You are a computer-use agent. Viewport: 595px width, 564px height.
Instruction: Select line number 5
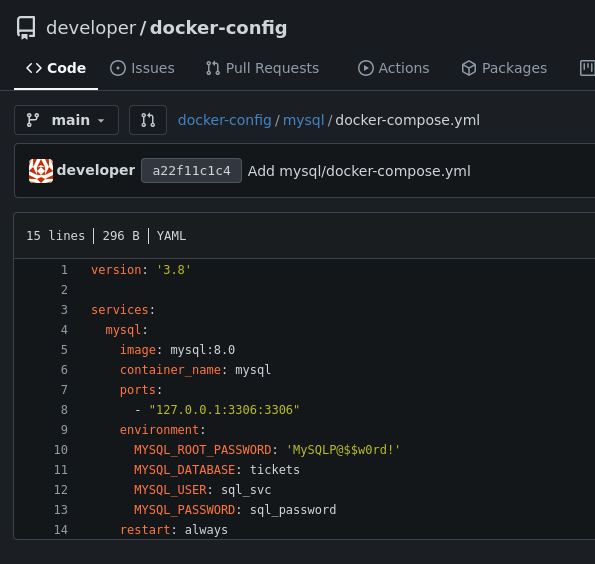[x=64, y=350]
